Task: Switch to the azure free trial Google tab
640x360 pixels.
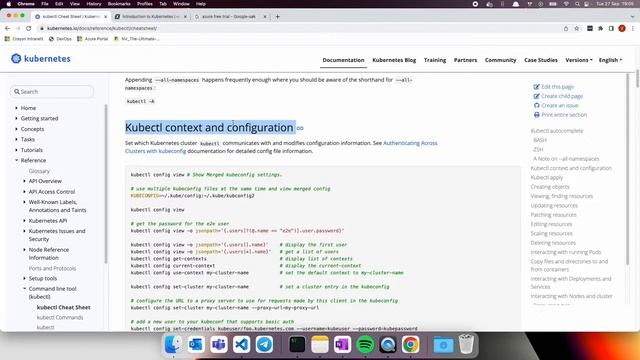Action: (230, 16)
